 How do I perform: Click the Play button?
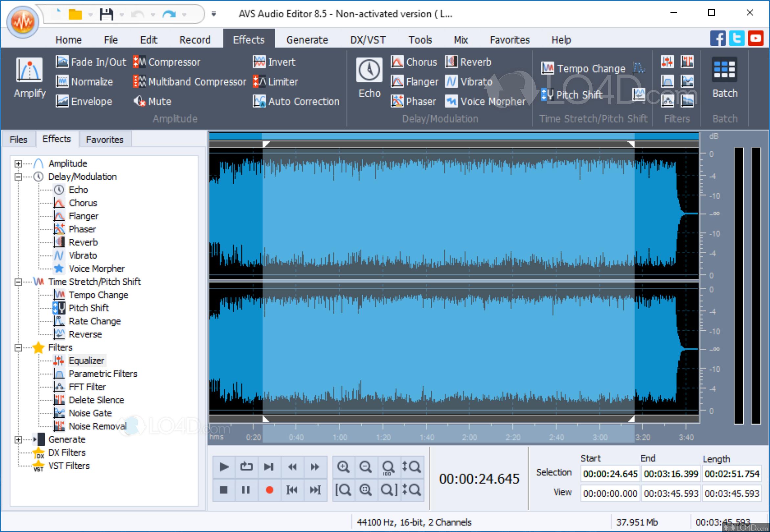(x=224, y=467)
